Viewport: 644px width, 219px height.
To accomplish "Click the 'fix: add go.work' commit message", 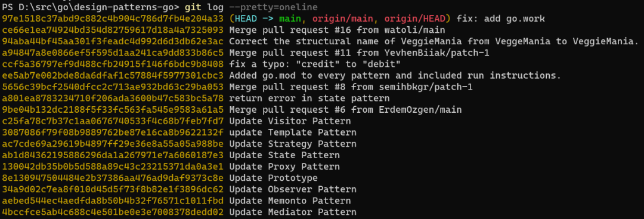I will coord(501,18).
